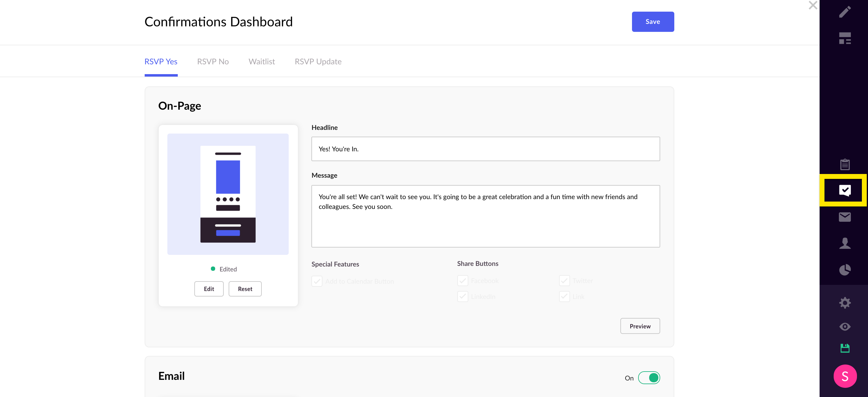Open the confirmations checkmark icon in sidebar

point(844,190)
